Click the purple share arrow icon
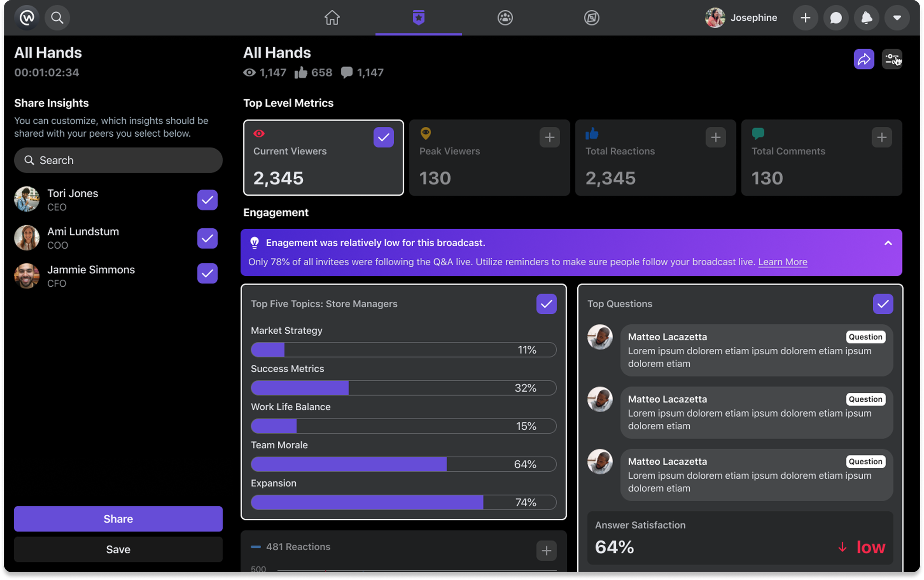The height and width of the screenshot is (580, 924). pyautogui.click(x=864, y=59)
